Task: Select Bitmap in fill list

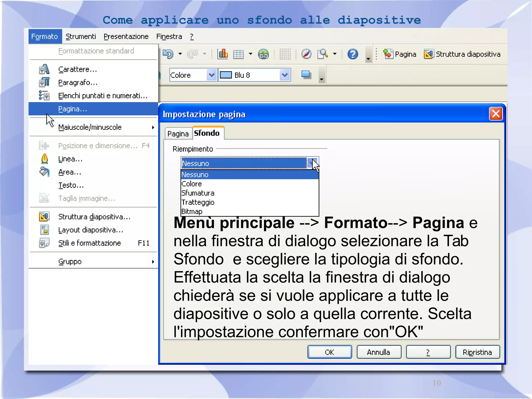Action: [250, 211]
